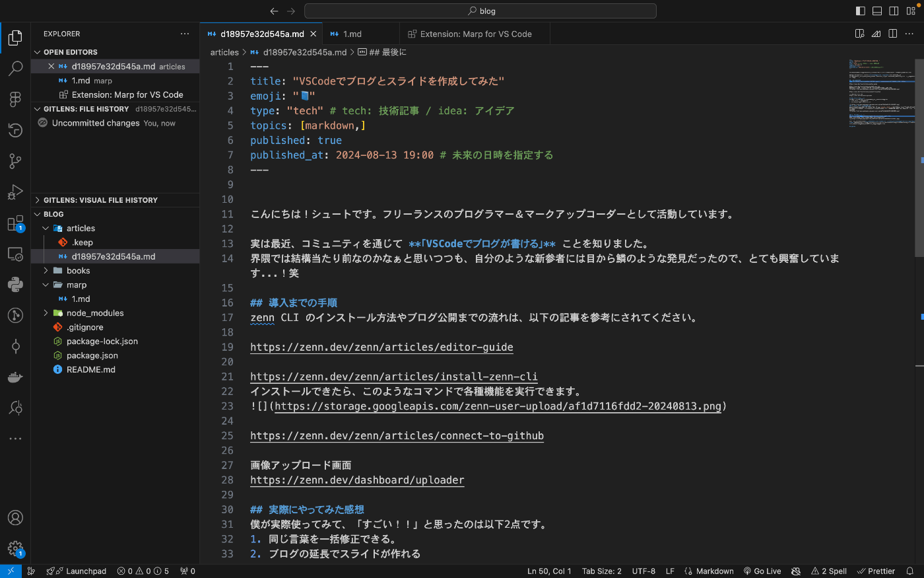Open the Search view in activity bar
Screen dimensions: 924x578
(15, 68)
